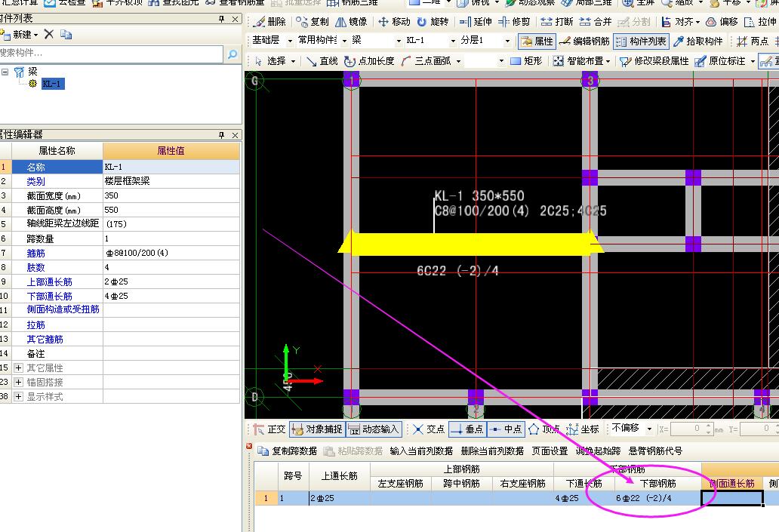Click the 下部通长筋 property link
The width and height of the screenshot is (779, 532).
[49, 297]
